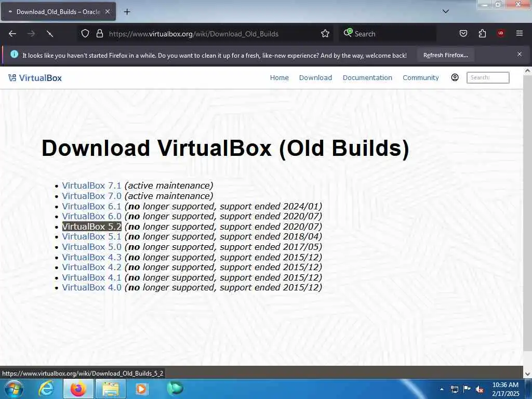Image resolution: width=532 pixels, height=399 pixels.
Task: Dismiss the Firefox refresh notification bar
Action: click(x=520, y=54)
